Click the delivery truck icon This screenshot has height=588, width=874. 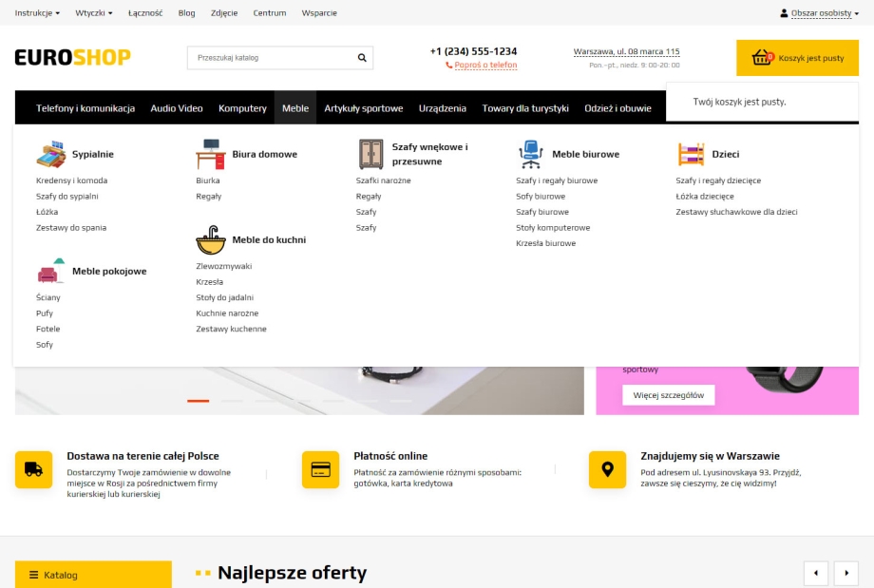click(33, 468)
